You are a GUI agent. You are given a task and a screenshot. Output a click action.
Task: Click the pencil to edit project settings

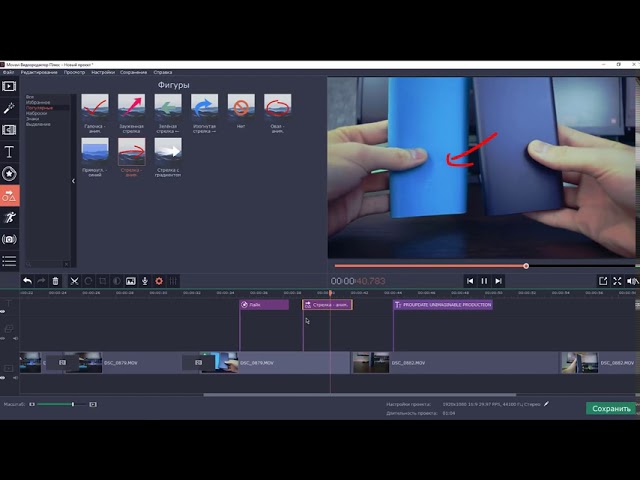(x=546, y=404)
